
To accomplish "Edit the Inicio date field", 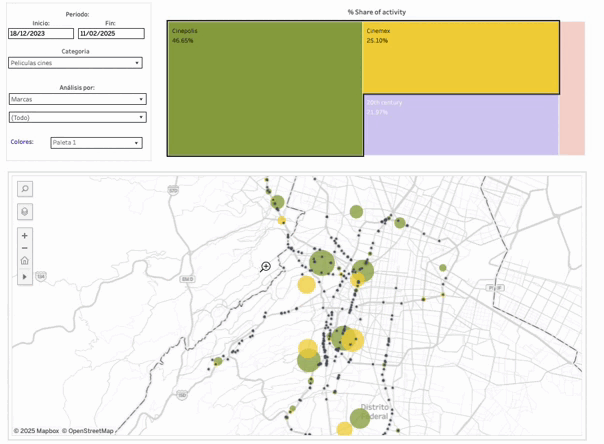I will [41, 34].
